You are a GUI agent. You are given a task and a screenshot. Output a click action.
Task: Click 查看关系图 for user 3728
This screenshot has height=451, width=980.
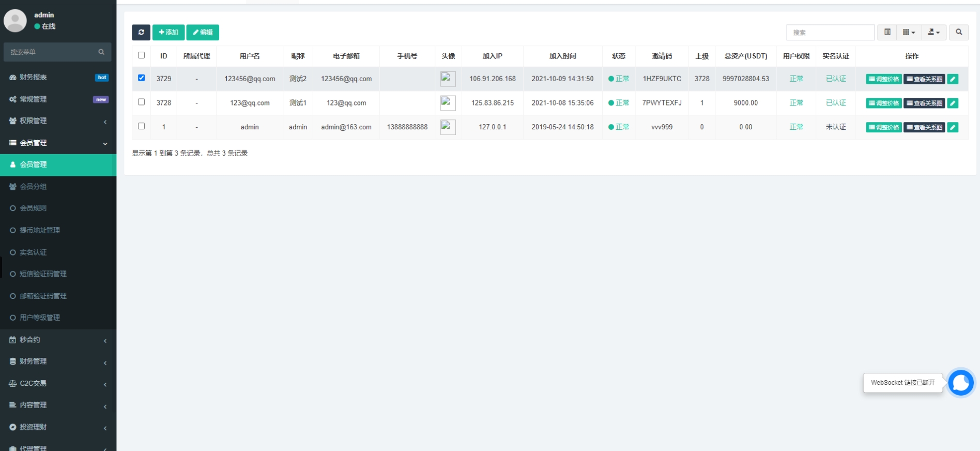pyautogui.click(x=924, y=103)
